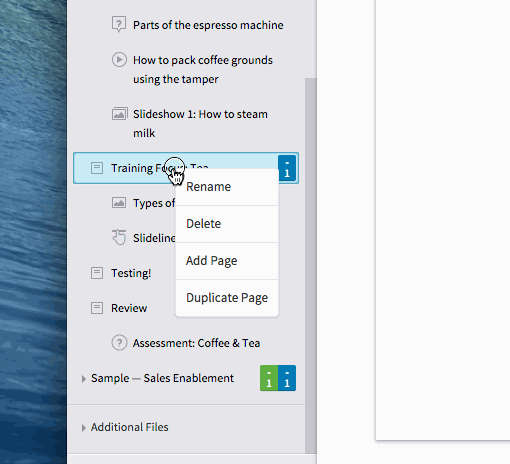Click the image icon next to Types of
510x464 pixels.
pos(119,203)
